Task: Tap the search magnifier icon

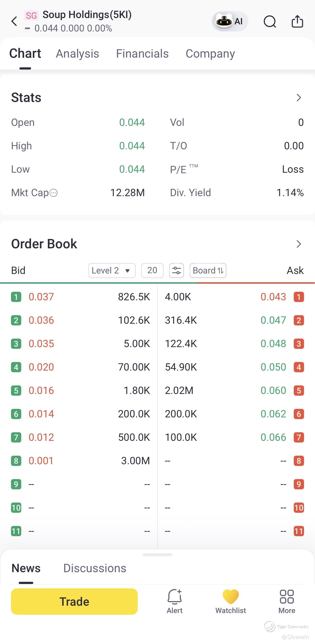Action: [x=270, y=21]
